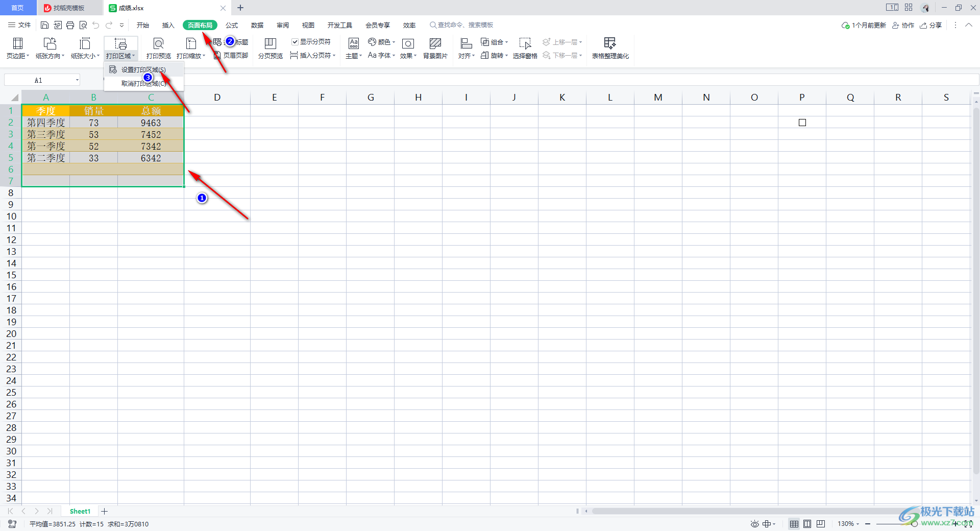Redo the last undone action

[x=109, y=25]
